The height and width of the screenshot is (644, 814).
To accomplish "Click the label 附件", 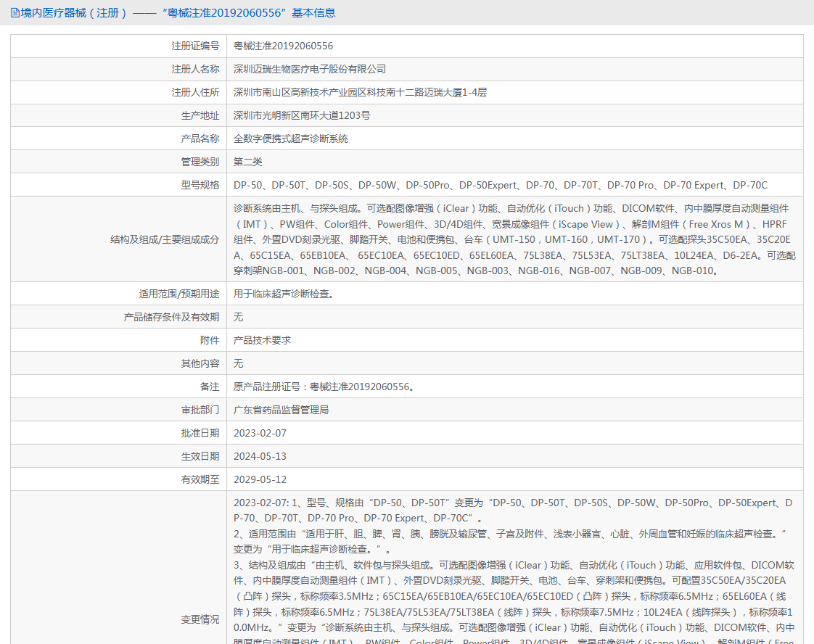I will pyautogui.click(x=210, y=340).
